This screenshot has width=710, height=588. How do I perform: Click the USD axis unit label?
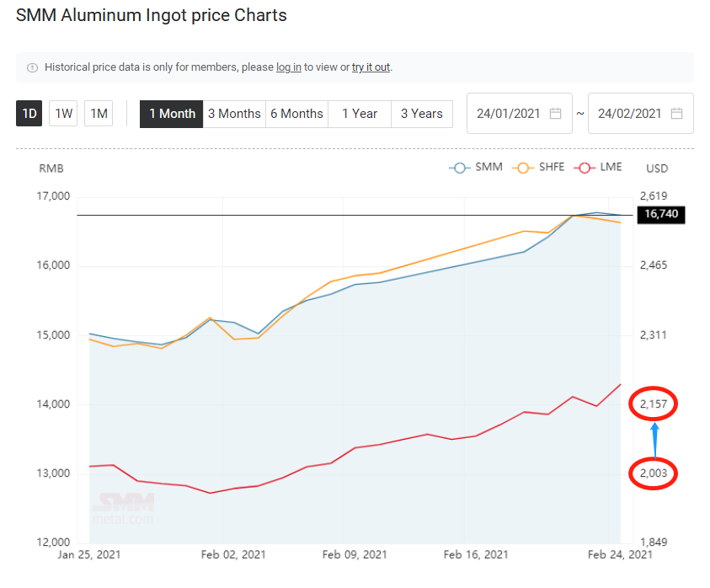[x=657, y=169]
